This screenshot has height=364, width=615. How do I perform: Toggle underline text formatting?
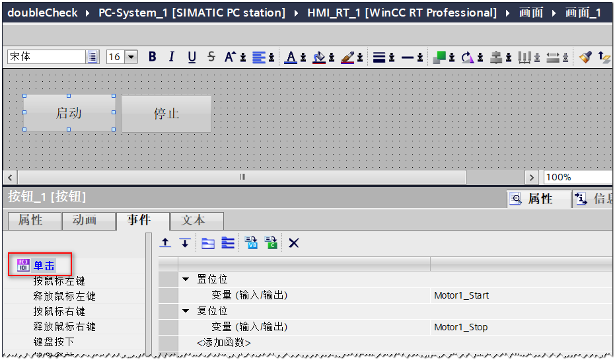click(192, 57)
